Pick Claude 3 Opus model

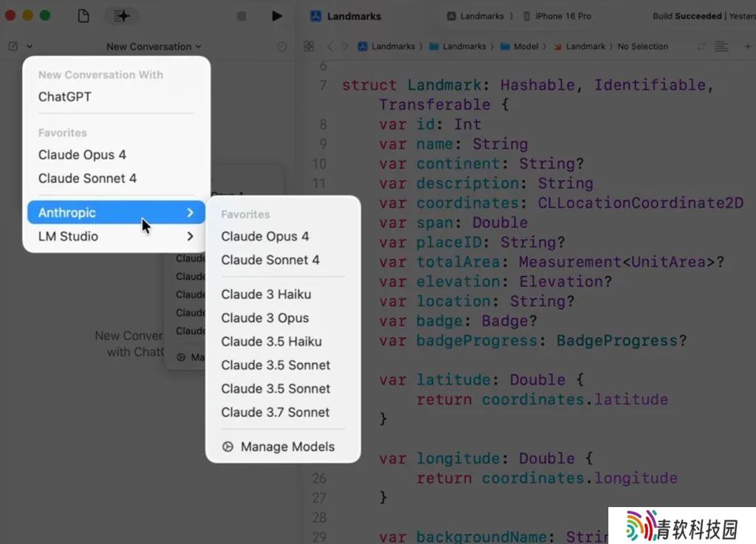(265, 317)
